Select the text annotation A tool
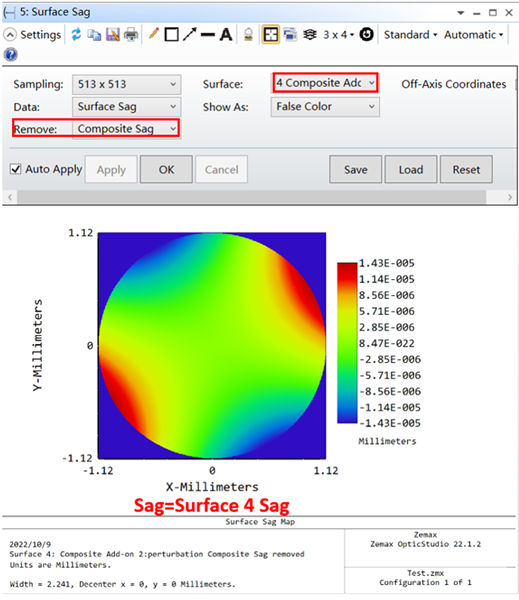This screenshot has height=600, width=519. pyautogui.click(x=226, y=35)
